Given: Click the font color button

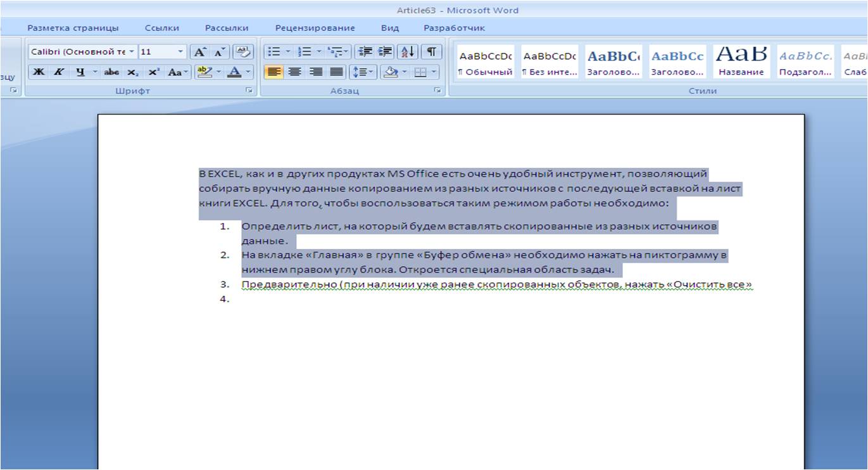Looking at the screenshot, I should (235, 72).
